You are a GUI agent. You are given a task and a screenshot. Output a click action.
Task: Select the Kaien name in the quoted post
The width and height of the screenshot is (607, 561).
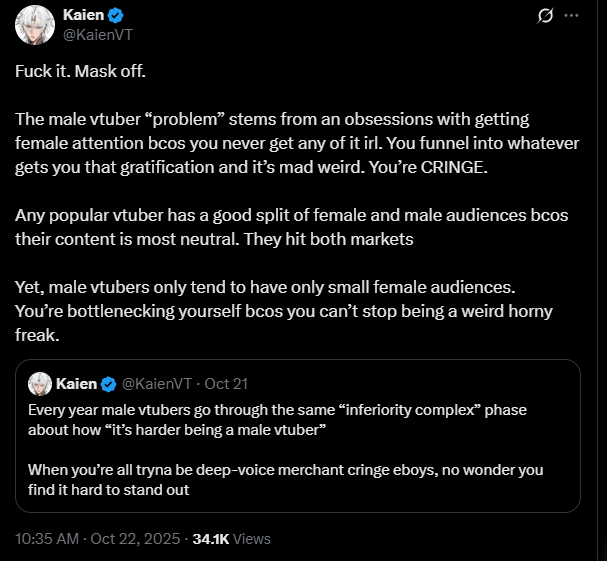(x=76, y=384)
